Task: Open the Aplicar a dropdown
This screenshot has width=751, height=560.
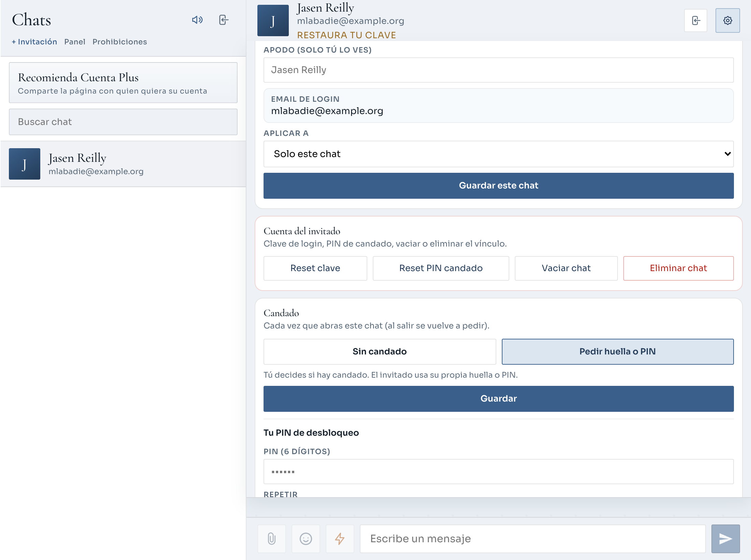Action: pyautogui.click(x=498, y=154)
